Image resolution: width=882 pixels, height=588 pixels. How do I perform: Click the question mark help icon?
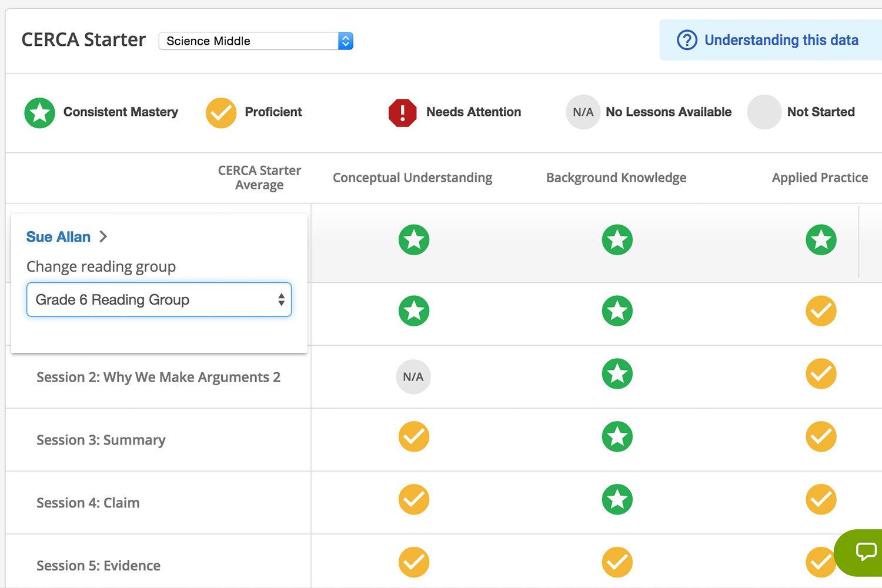click(x=687, y=40)
